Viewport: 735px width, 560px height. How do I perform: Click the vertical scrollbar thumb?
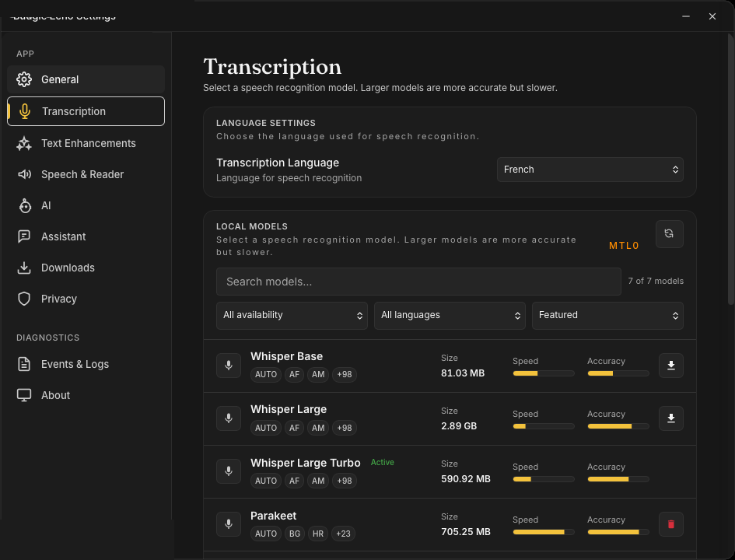pos(731,169)
